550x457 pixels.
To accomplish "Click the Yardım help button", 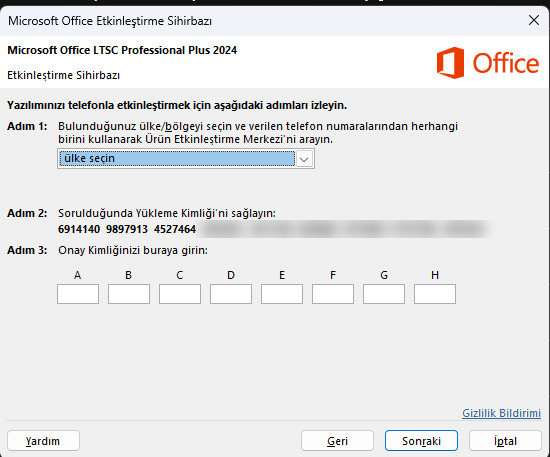I will (x=43, y=441).
